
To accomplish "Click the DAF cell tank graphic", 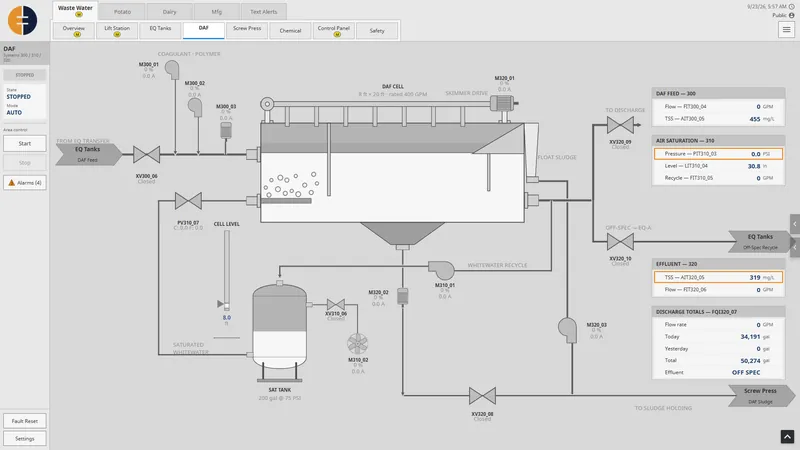I will point(392,172).
